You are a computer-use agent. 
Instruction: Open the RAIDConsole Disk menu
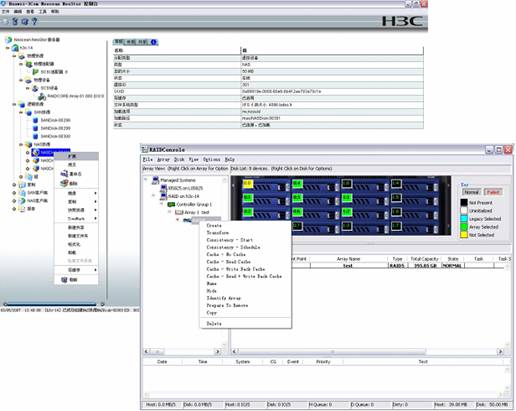click(x=179, y=160)
